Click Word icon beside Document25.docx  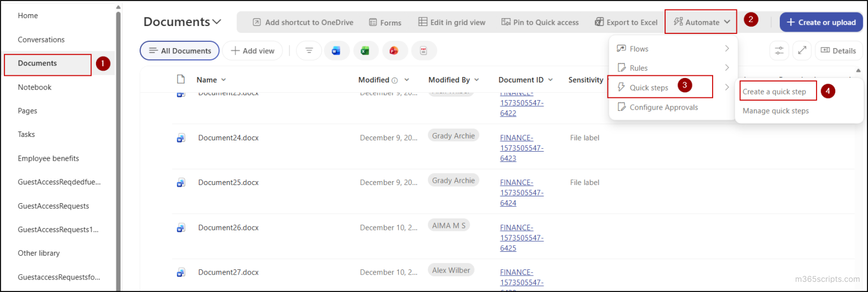pyautogui.click(x=181, y=182)
